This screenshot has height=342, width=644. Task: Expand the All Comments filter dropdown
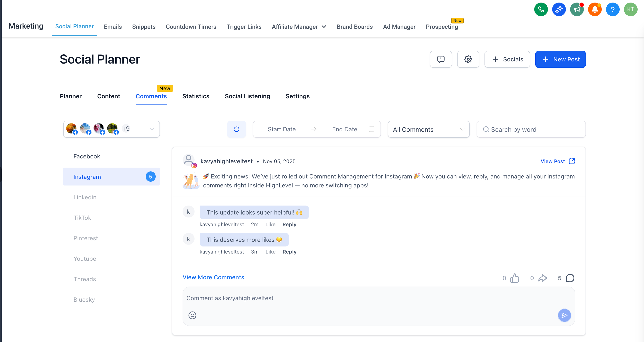coord(428,129)
